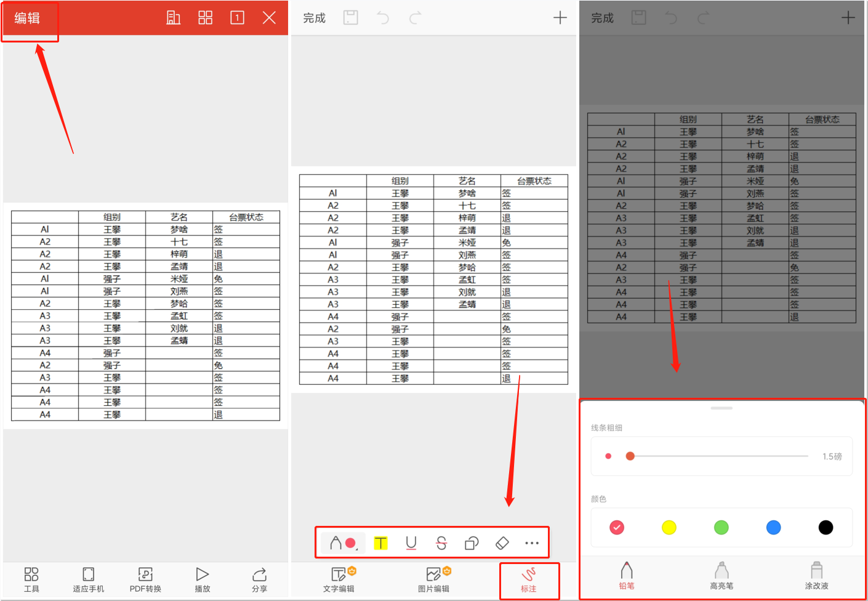Viewport: 868px width, 601px height.
Task: Select 高亮笔 highlighter pen type
Action: pyautogui.click(x=721, y=576)
